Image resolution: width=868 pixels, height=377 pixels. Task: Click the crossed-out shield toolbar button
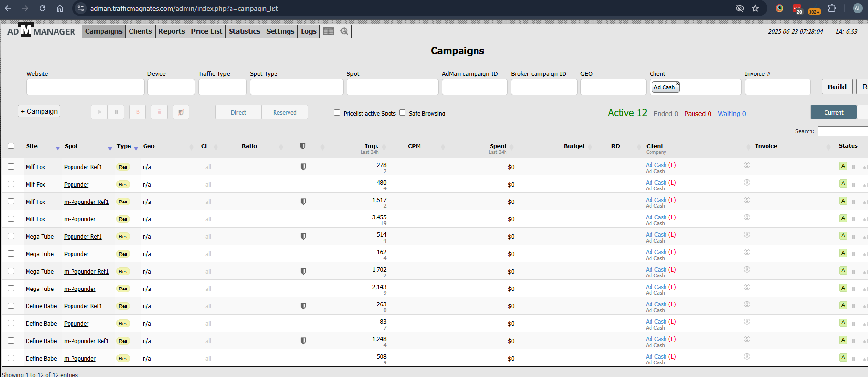pyautogui.click(x=181, y=112)
